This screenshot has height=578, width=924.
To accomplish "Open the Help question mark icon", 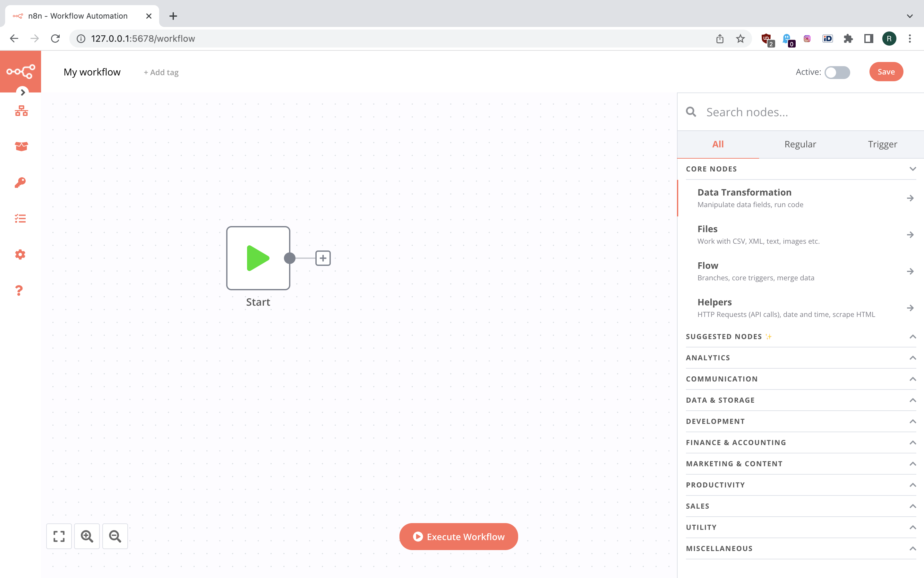I will pos(19,291).
